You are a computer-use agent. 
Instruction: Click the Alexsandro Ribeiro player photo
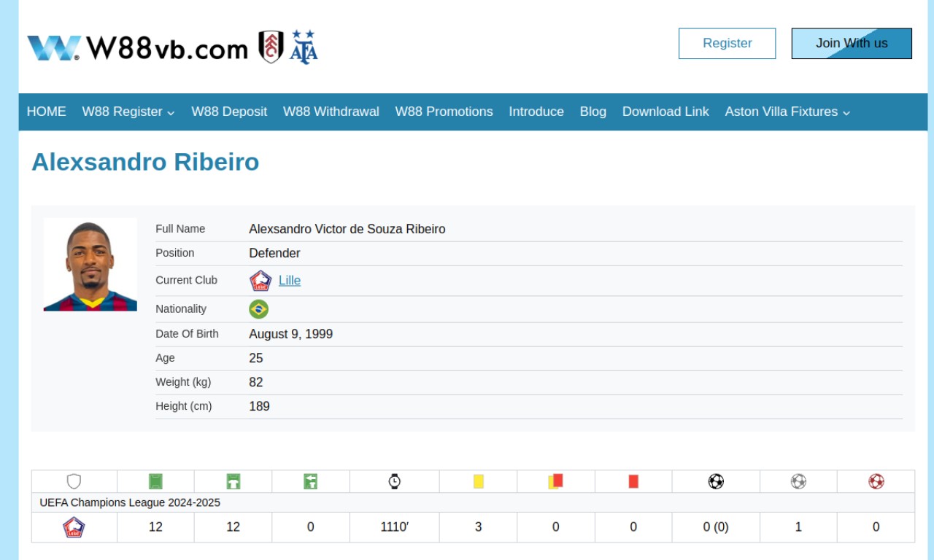[90, 265]
